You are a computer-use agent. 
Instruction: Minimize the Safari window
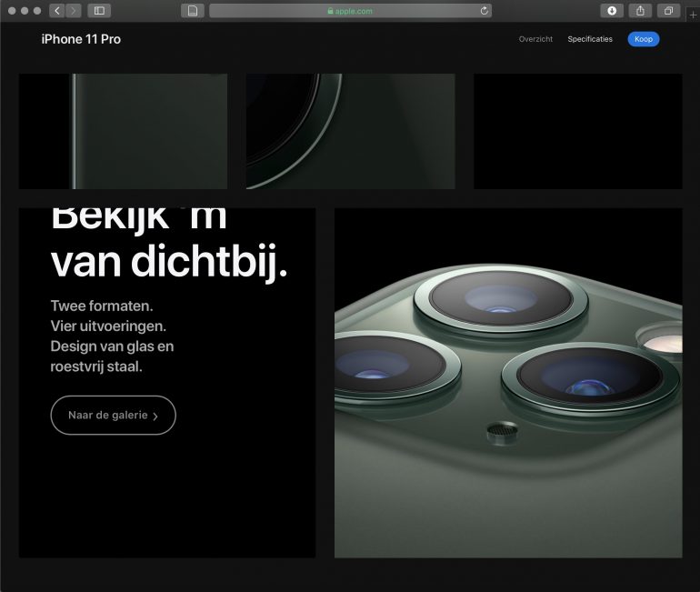coord(25,11)
